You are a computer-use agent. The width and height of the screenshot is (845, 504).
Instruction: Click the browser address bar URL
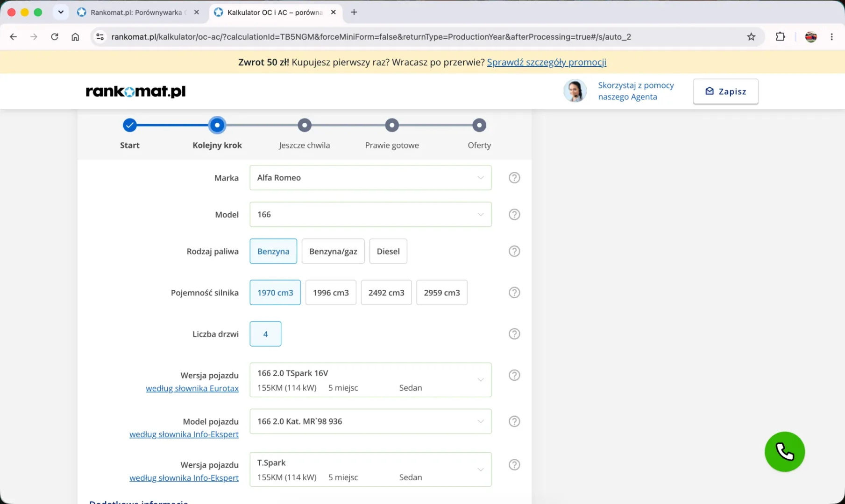click(x=371, y=37)
